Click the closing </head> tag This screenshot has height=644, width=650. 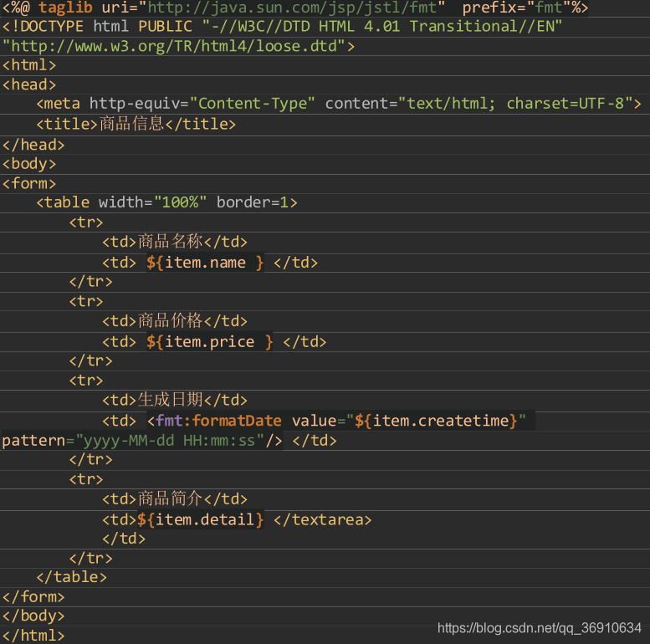click(33, 145)
